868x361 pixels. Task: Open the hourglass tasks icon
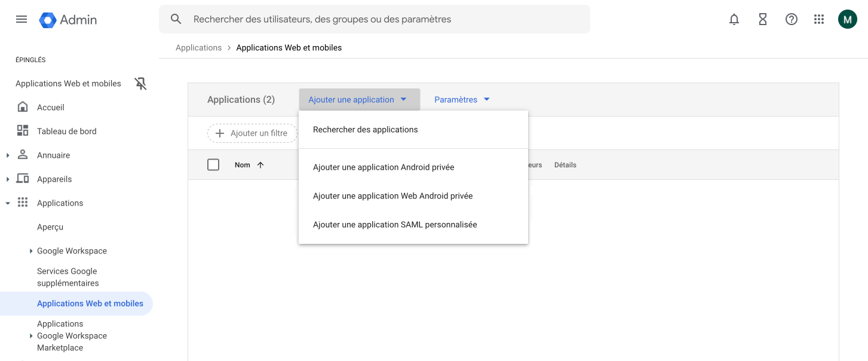tap(763, 19)
